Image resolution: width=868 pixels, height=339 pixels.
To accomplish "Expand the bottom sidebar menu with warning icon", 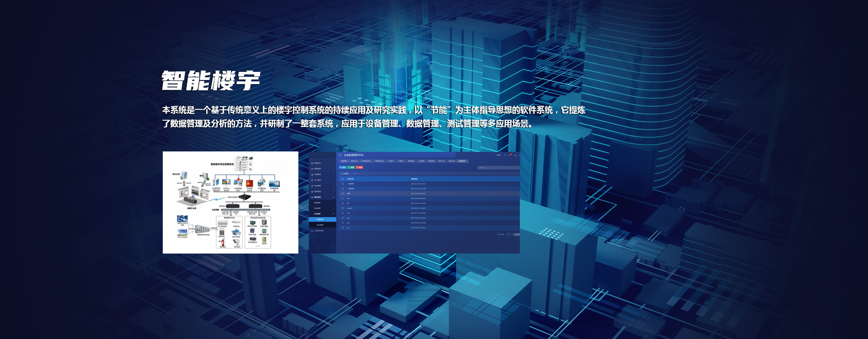I will [x=322, y=231].
